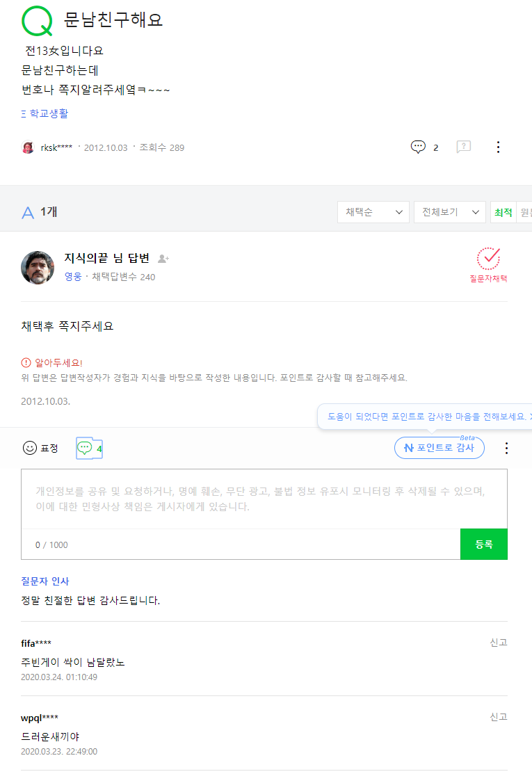Click the question comment bubble icon
The width and height of the screenshot is (532, 774).
418,147
